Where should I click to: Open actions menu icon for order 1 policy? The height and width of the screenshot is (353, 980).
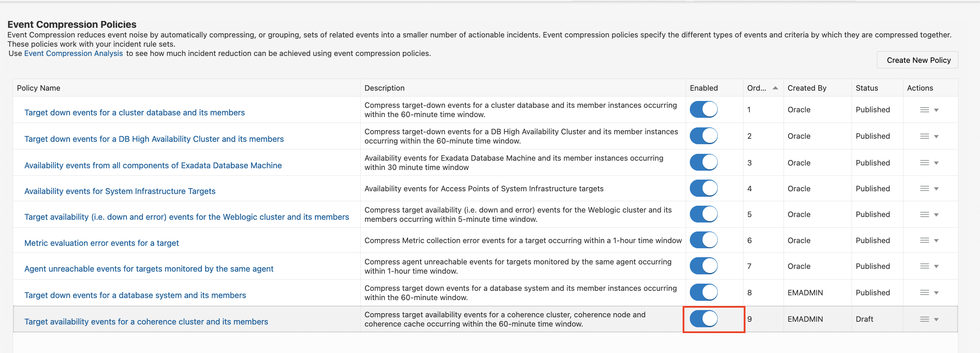[x=924, y=110]
